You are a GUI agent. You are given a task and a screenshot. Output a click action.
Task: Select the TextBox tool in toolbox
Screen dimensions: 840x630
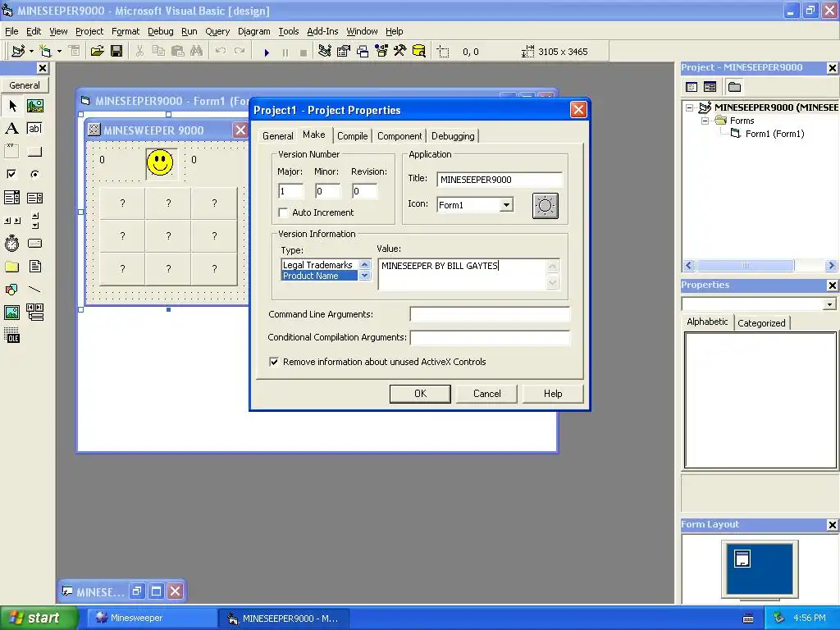click(x=34, y=129)
